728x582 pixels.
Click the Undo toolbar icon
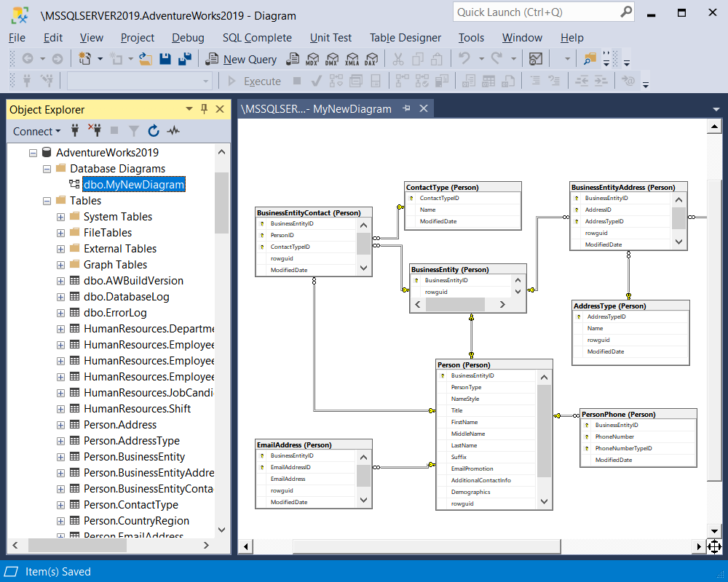pyautogui.click(x=464, y=59)
